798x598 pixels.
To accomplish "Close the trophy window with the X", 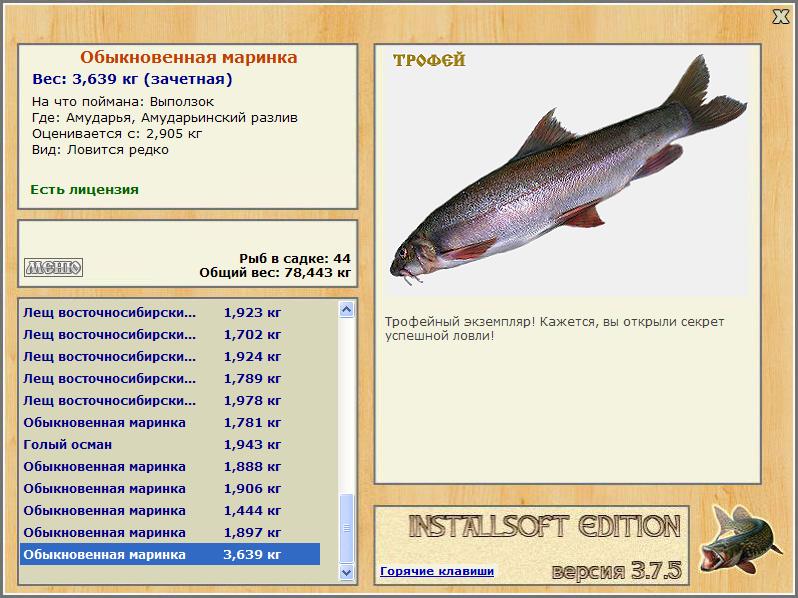I will coord(781,17).
